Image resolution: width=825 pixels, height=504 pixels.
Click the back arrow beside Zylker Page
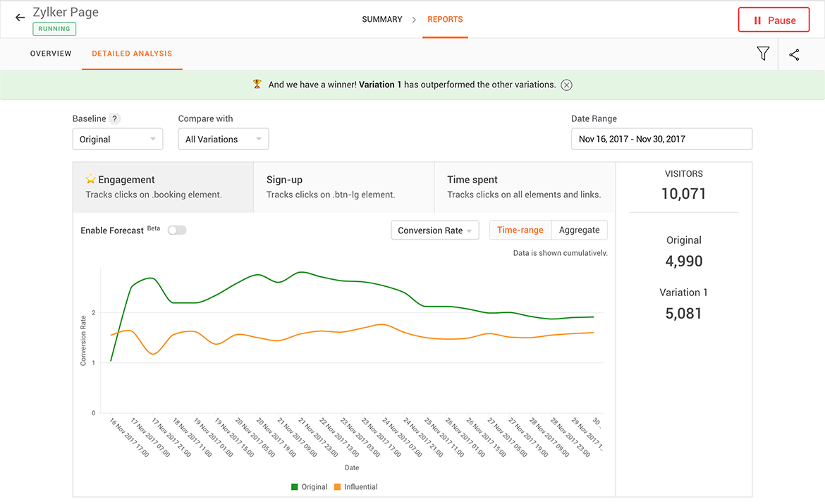point(20,18)
